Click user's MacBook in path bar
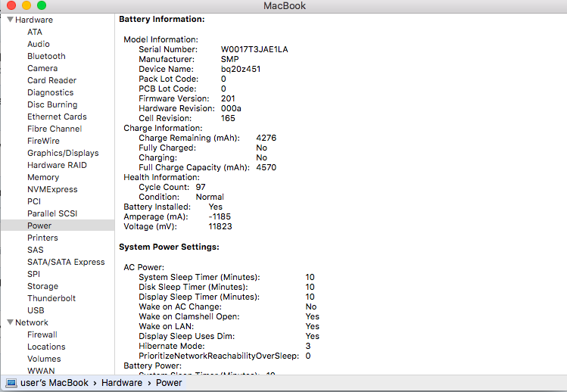 55,383
